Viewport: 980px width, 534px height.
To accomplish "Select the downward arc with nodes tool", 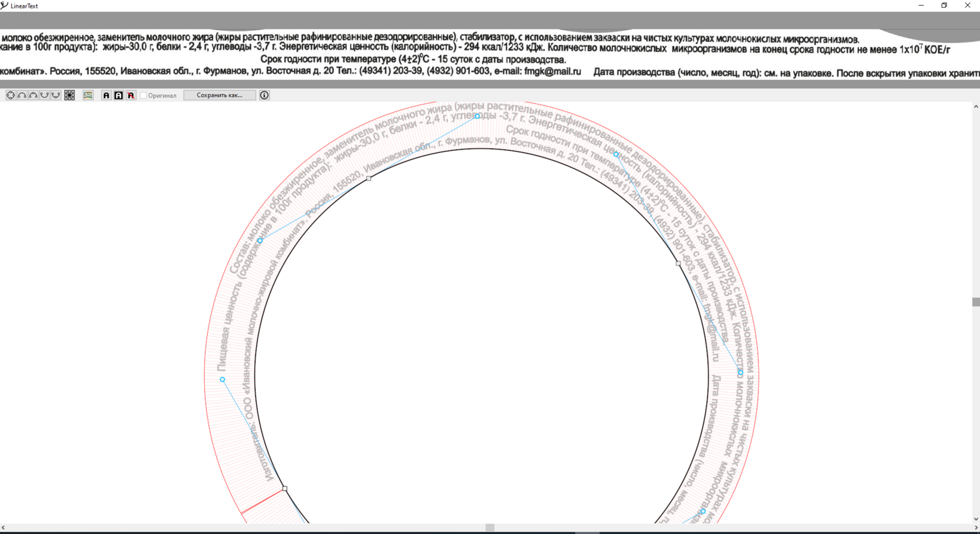I will pos(56,95).
